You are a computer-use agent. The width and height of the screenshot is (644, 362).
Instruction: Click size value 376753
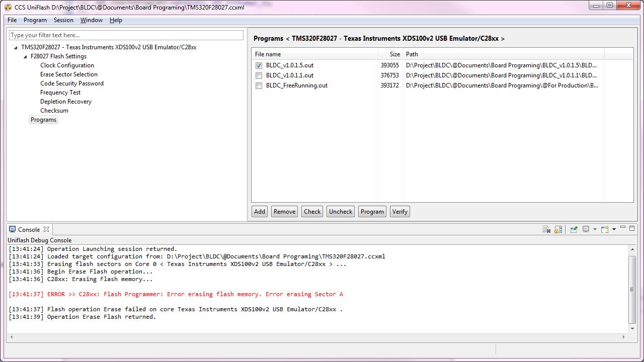(x=389, y=75)
